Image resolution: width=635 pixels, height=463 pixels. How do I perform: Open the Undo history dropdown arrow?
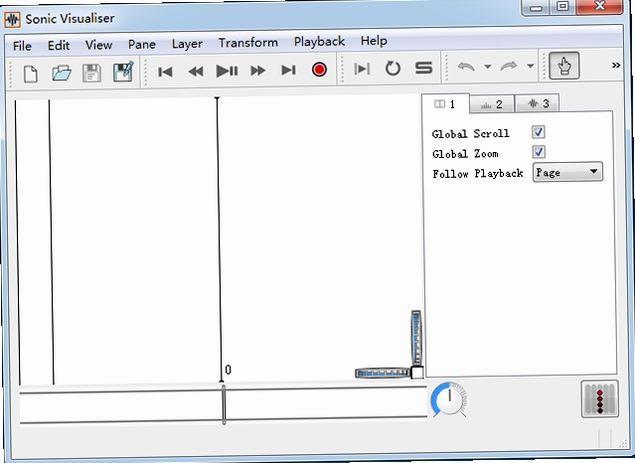[488, 66]
